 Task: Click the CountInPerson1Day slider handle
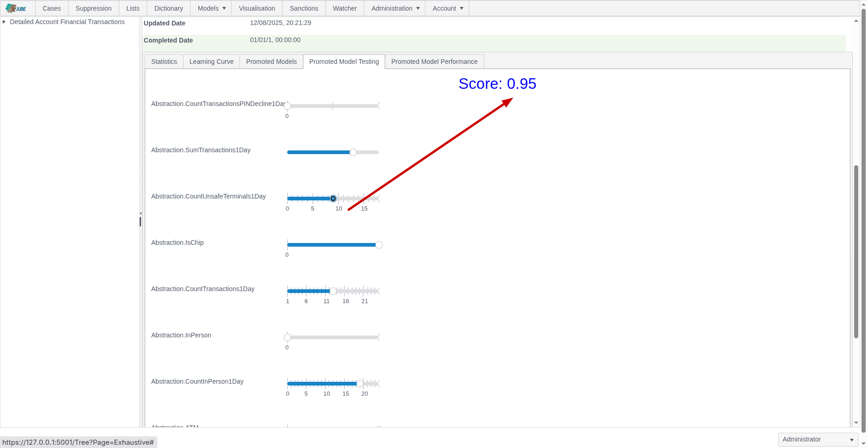[360, 384]
